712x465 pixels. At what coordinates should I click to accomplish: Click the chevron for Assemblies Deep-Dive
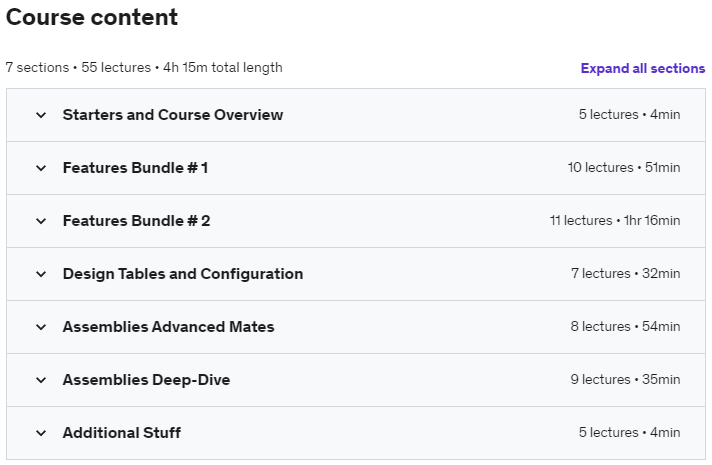pos(41,380)
